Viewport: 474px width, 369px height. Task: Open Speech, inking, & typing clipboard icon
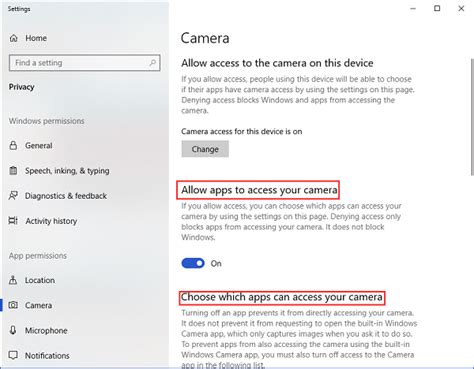click(x=13, y=171)
